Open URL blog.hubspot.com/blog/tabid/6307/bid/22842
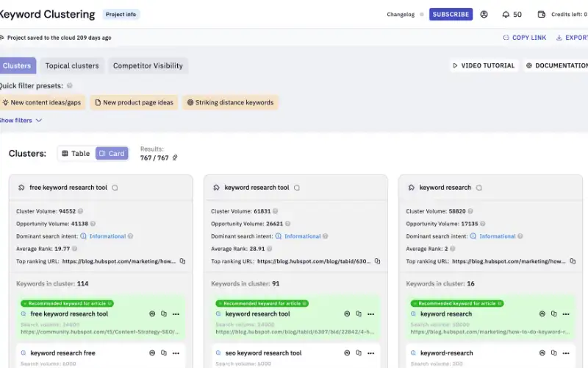This screenshot has width=588, height=368. (295, 332)
